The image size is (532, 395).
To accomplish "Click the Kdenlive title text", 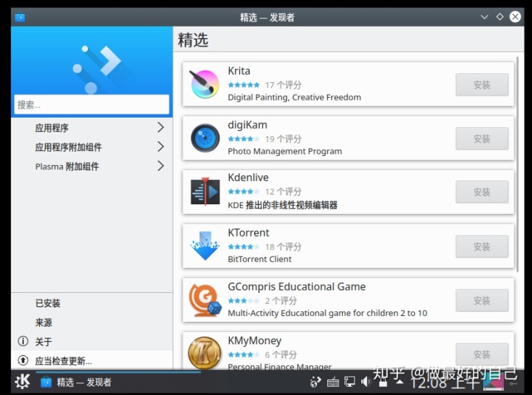I will [248, 178].
